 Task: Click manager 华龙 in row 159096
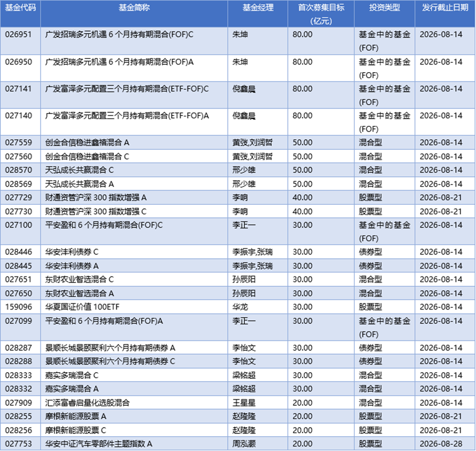point(240,307)
